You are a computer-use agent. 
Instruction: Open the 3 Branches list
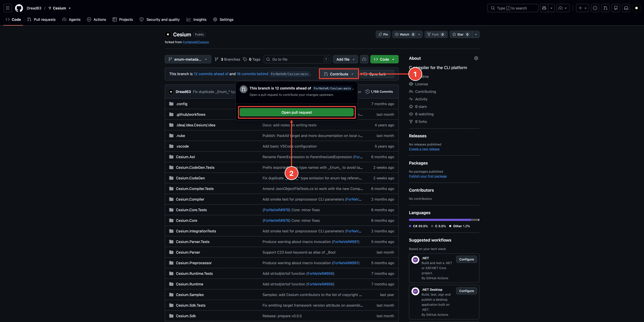pyautogui.click(x=227, y=59)
